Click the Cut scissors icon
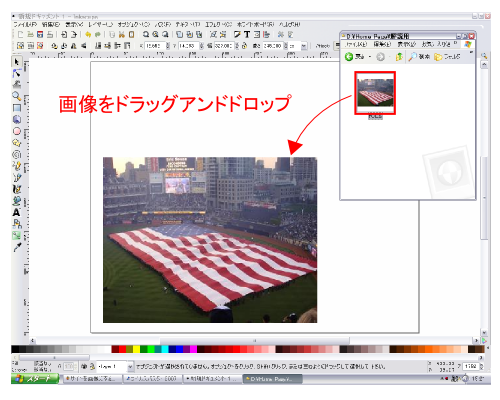Viewport: 500px width, 400px height. pos(122,34)
